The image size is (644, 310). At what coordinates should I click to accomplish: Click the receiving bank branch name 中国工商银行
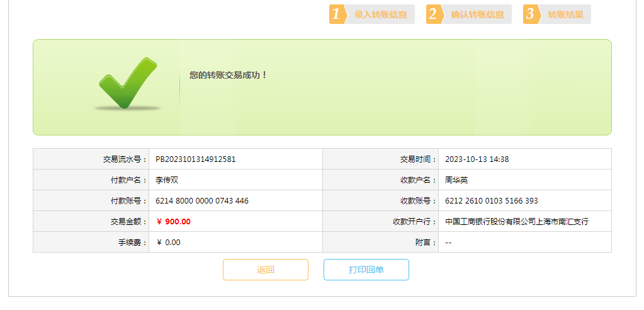(517, 222)
